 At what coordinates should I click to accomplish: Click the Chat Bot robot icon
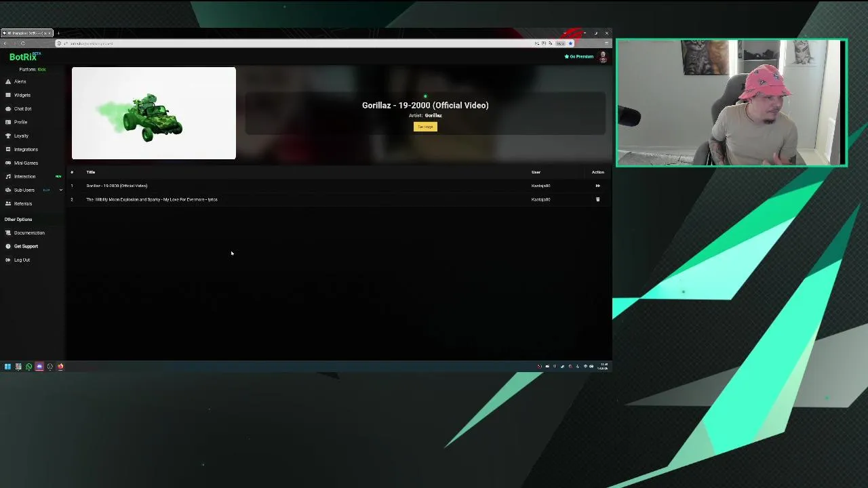pyautogui.click(x=8, y=108)
